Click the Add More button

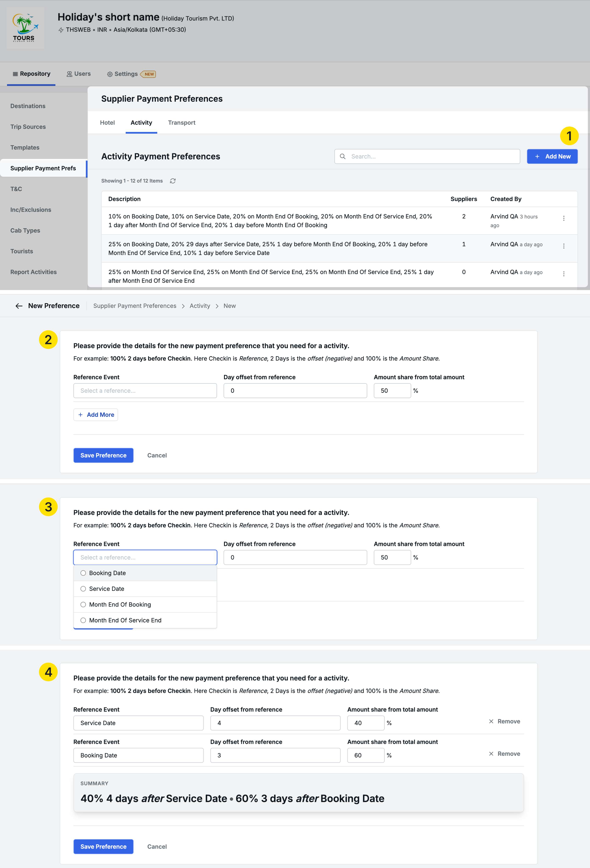click(96, 415)
